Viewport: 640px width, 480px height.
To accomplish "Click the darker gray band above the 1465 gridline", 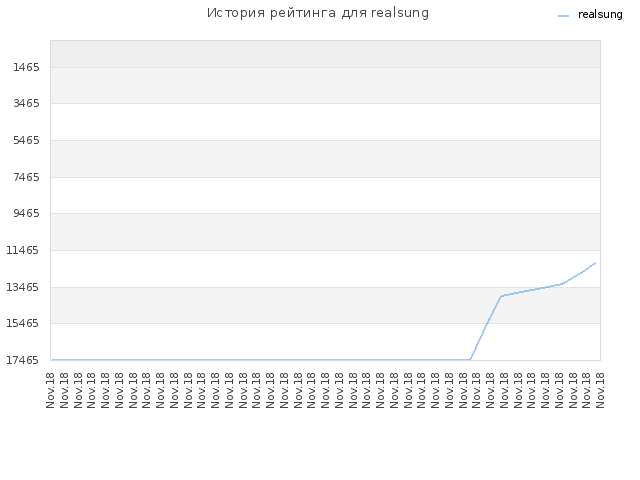I will tap(325, 54).
